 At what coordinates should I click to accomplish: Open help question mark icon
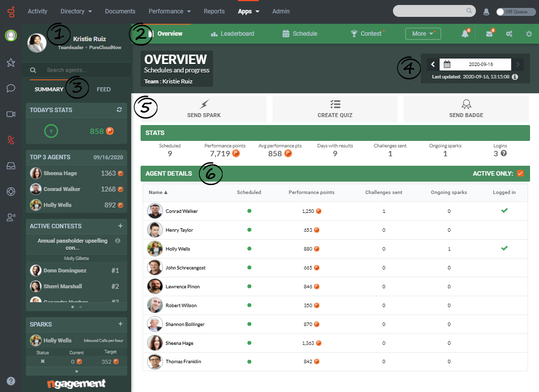11,381
